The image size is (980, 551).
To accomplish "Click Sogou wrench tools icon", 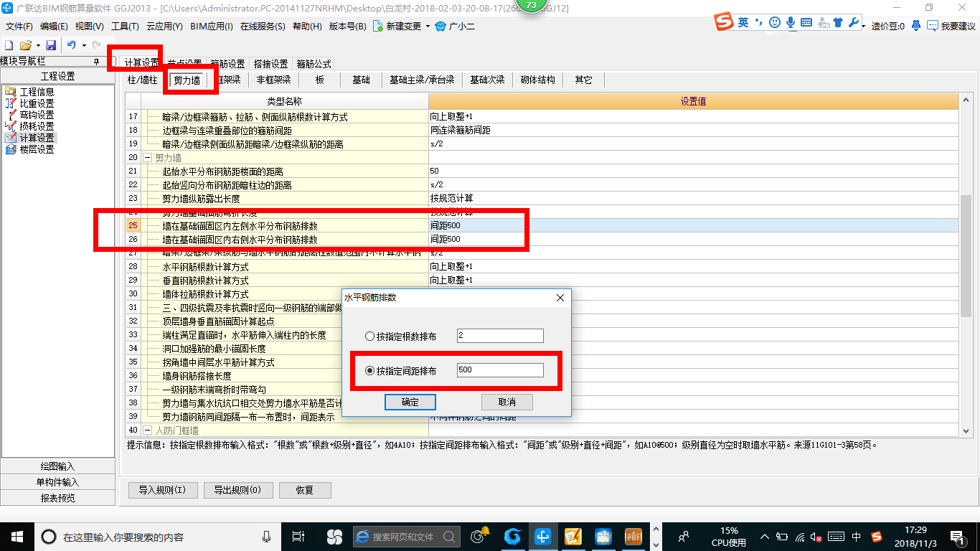I will coord(854,22).
